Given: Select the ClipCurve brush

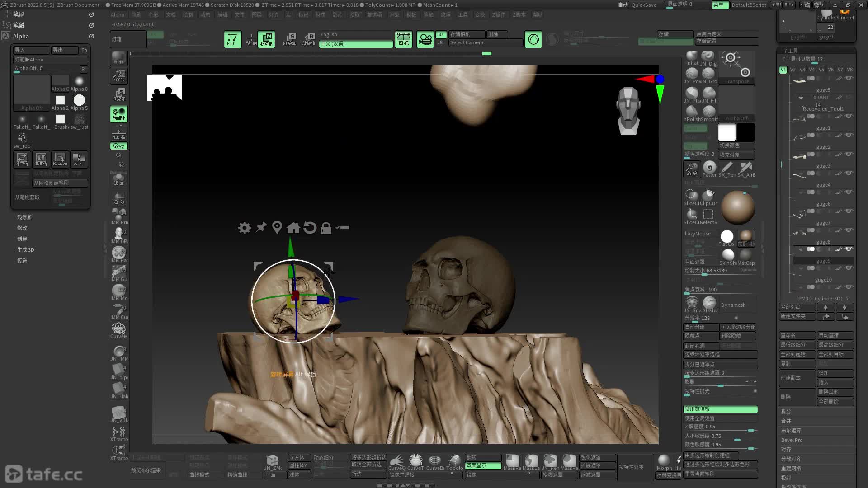Looking at the screenshot, I should pyautogui.click(x=709, y=197).
